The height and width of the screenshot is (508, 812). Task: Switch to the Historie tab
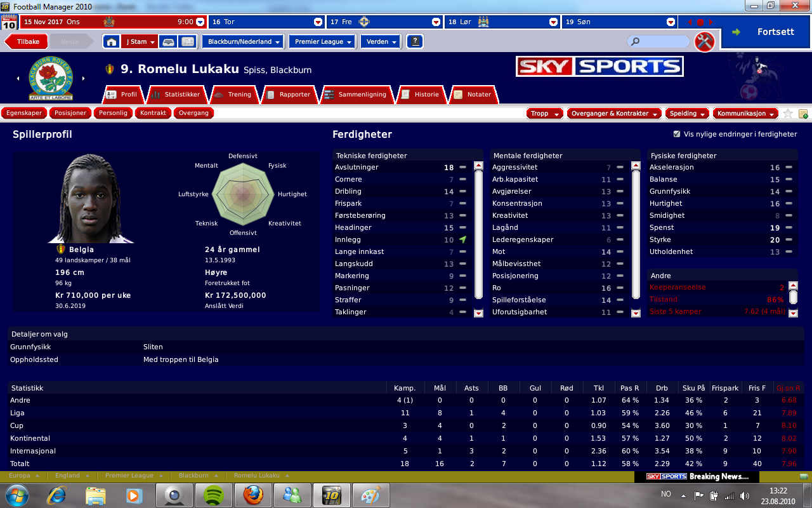point(421,95)
